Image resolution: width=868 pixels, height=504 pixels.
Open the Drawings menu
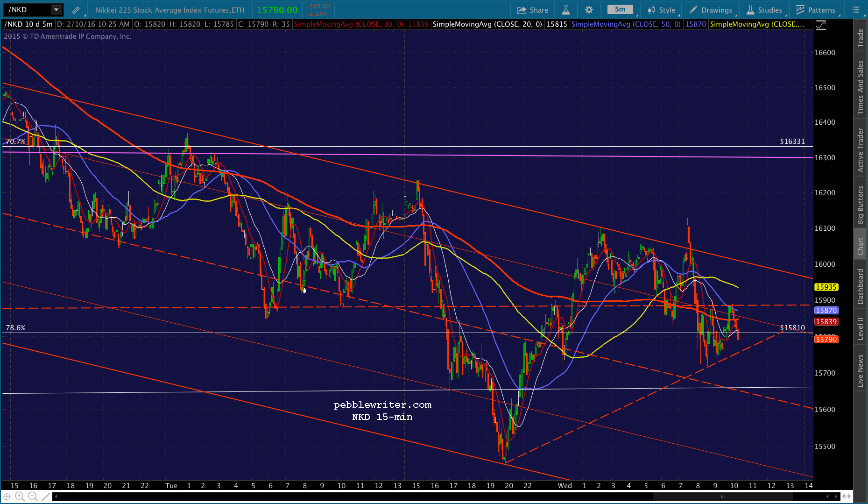click(711, 10)
